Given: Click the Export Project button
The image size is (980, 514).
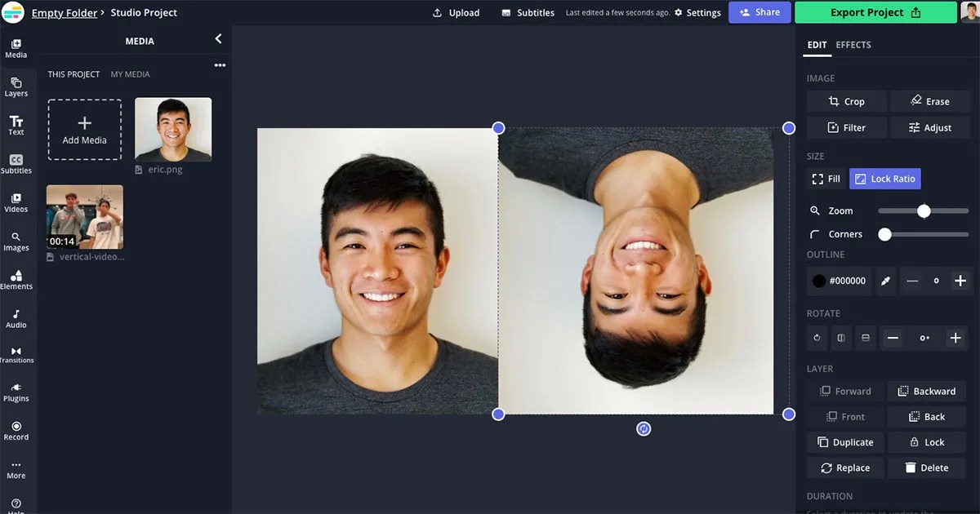Looking at the screenshot, I should point(875,12).
